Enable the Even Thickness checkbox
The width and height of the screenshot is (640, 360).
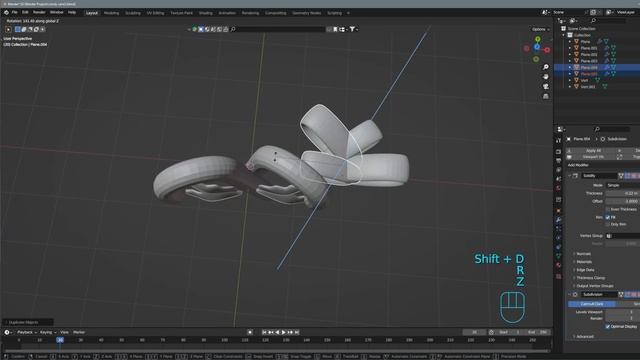pyautogui.click(x=608, y=209)
